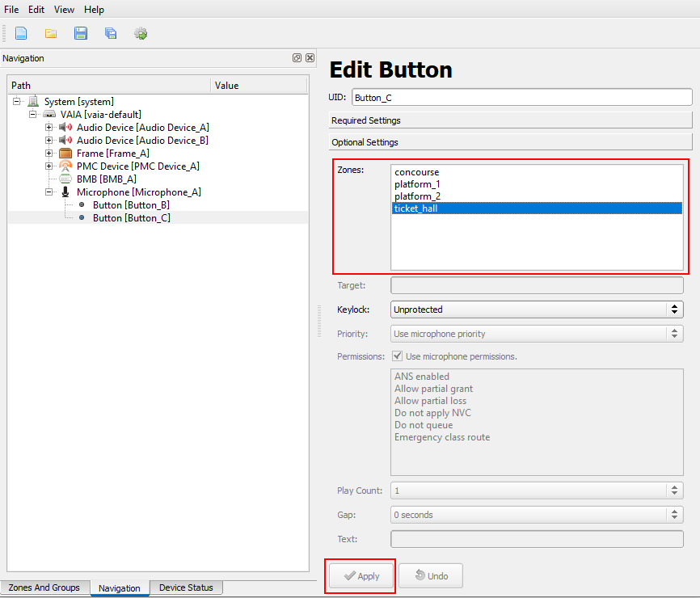The image size is (700, 598).
Task: Expand the Required Settings section
Action: 510,120
